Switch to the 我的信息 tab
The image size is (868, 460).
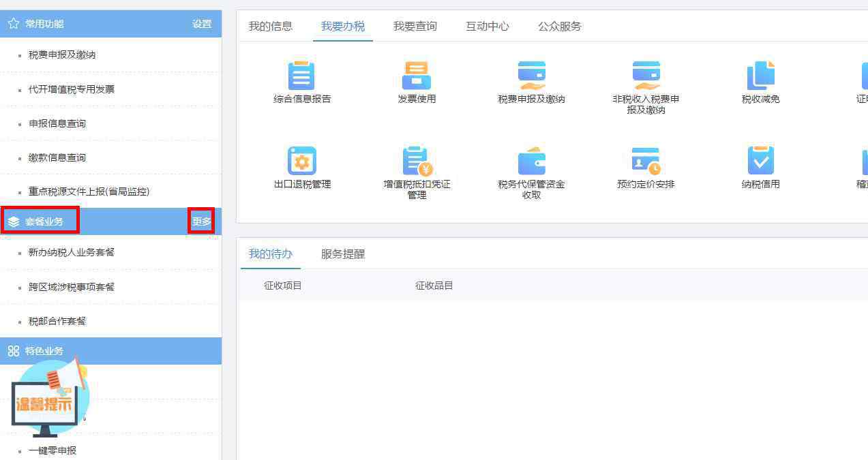[x=270, y=27]
